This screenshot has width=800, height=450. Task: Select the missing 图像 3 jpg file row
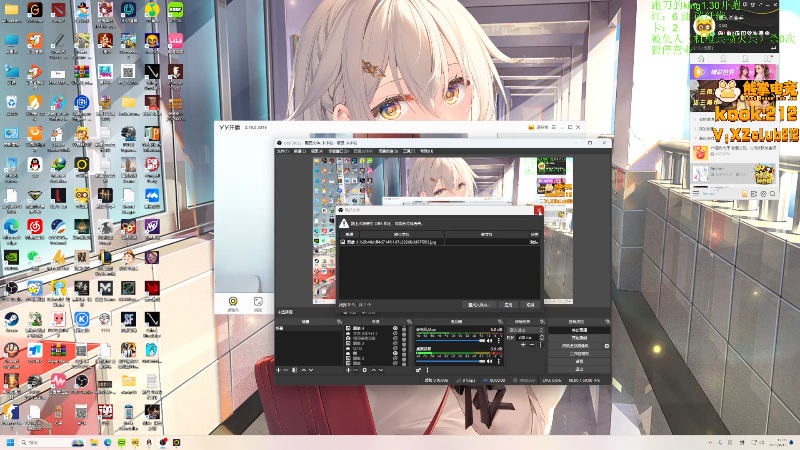[x=439, y=242]
